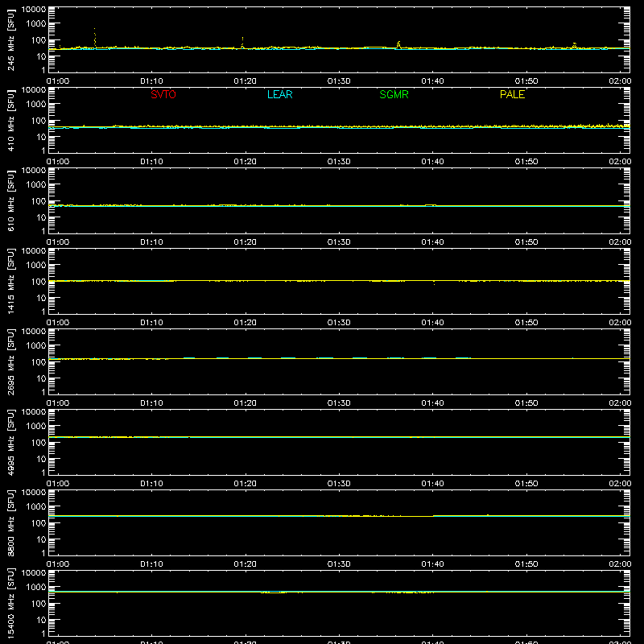This screenshot has width=644, height=644.
Task: Select the 245 MHz [SFU] axis title
Action: pos(10,39)
